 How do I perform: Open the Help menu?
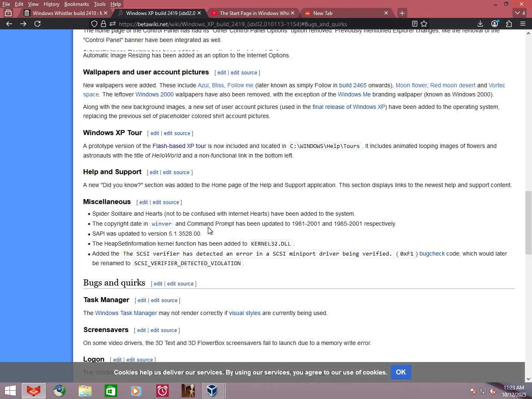(116, 4)
